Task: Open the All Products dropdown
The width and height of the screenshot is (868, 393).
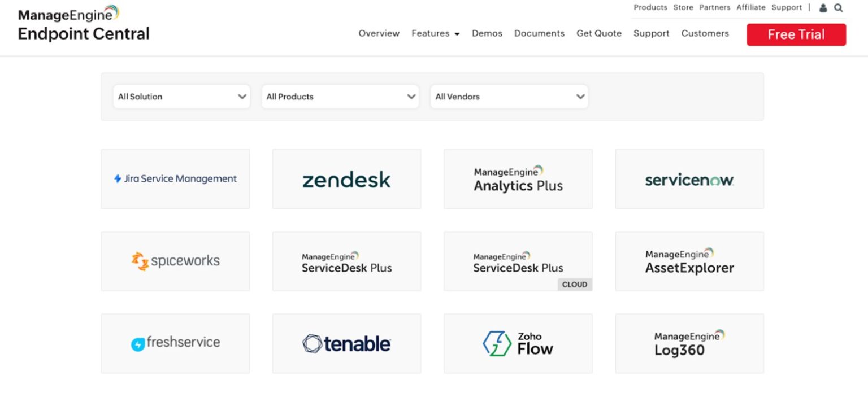Action: pyautogui.click(x=340, y=97)
